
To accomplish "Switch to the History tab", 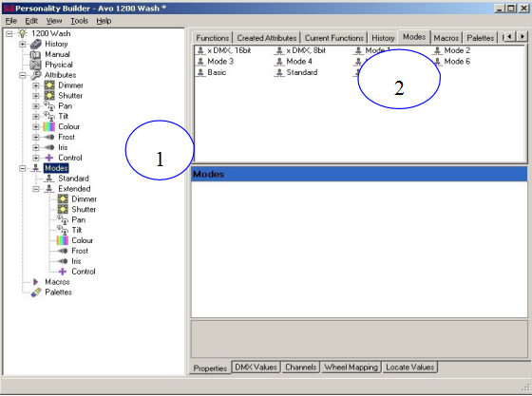I will point(383,38).
